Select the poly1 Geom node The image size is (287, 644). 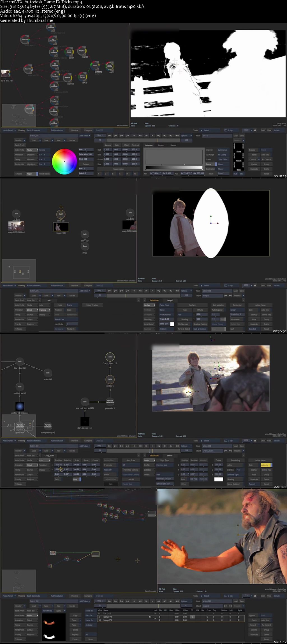point(85,246)
